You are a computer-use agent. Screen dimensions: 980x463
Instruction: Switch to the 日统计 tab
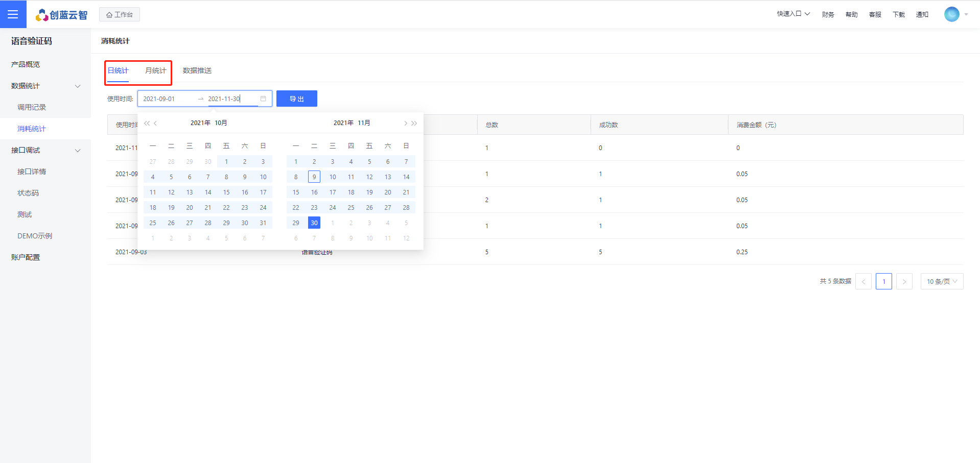[x=118, y=70]
